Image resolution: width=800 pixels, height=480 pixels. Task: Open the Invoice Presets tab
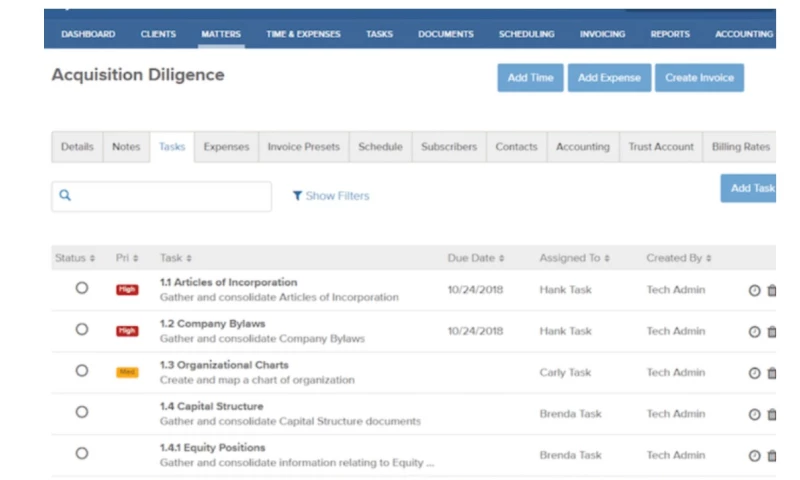pos(303,147)
